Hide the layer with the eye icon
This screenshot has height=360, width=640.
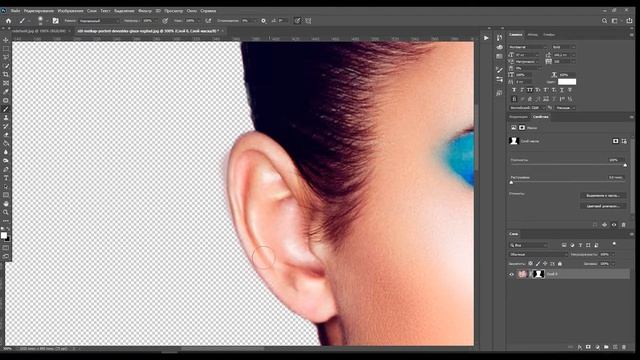coord(511,274)
